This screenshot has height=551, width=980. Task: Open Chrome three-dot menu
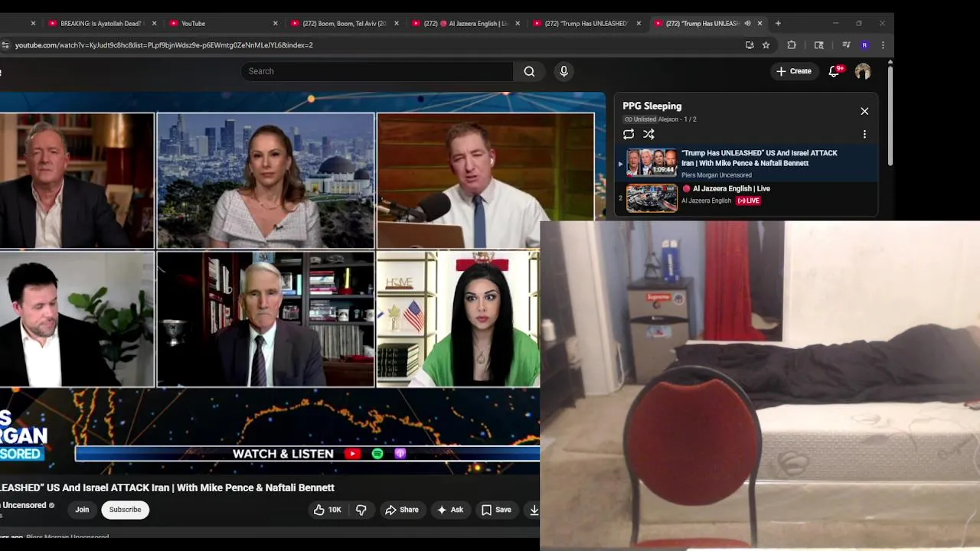pos(883,45)
